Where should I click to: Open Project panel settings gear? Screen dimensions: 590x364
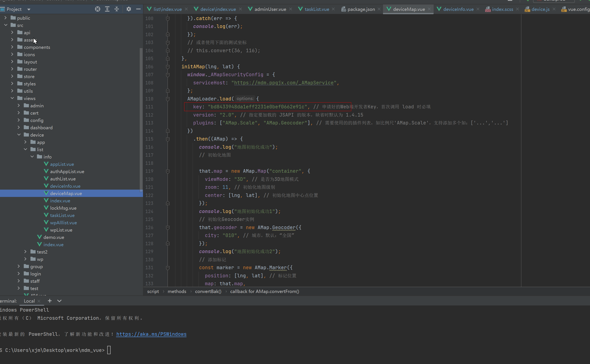(129, 9)
